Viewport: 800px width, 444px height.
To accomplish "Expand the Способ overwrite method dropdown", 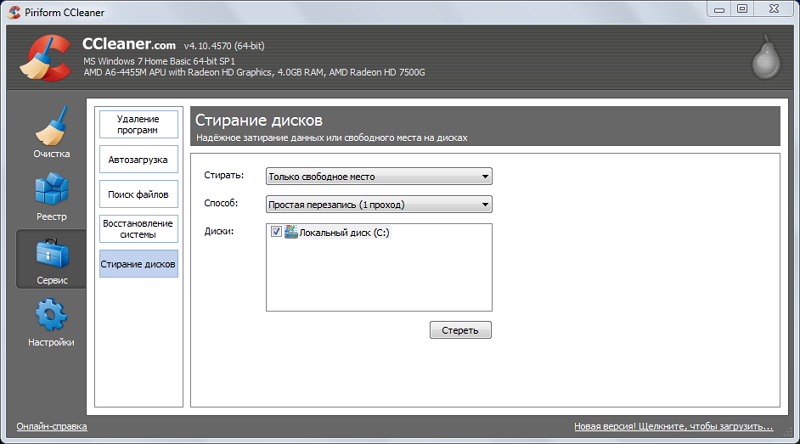I will 379,205.
